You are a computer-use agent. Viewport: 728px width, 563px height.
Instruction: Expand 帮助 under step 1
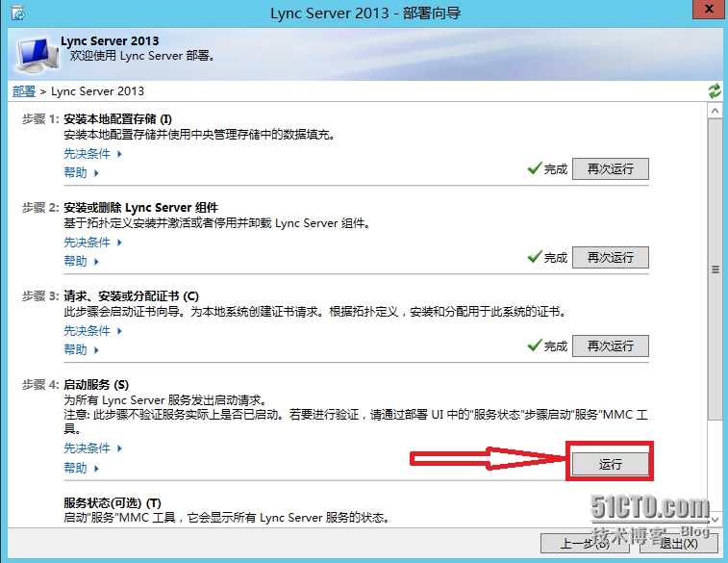[x=81, y=173]
